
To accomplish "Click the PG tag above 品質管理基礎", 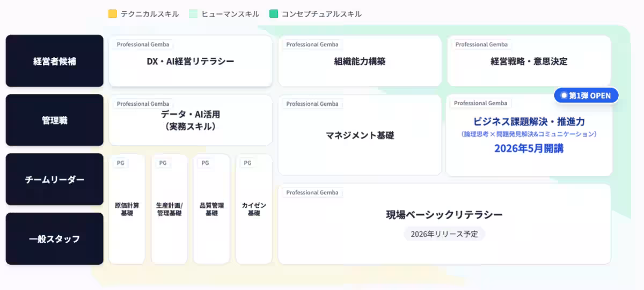I will 205,163.
